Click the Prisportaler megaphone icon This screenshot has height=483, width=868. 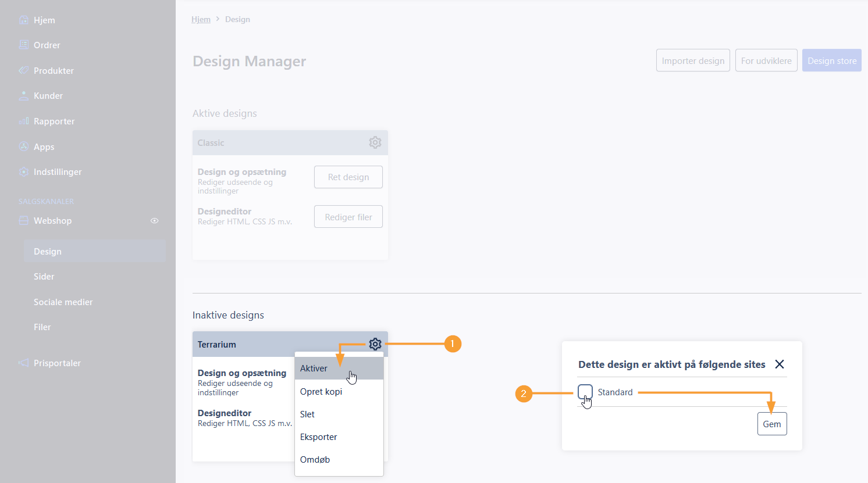point(23,363)
